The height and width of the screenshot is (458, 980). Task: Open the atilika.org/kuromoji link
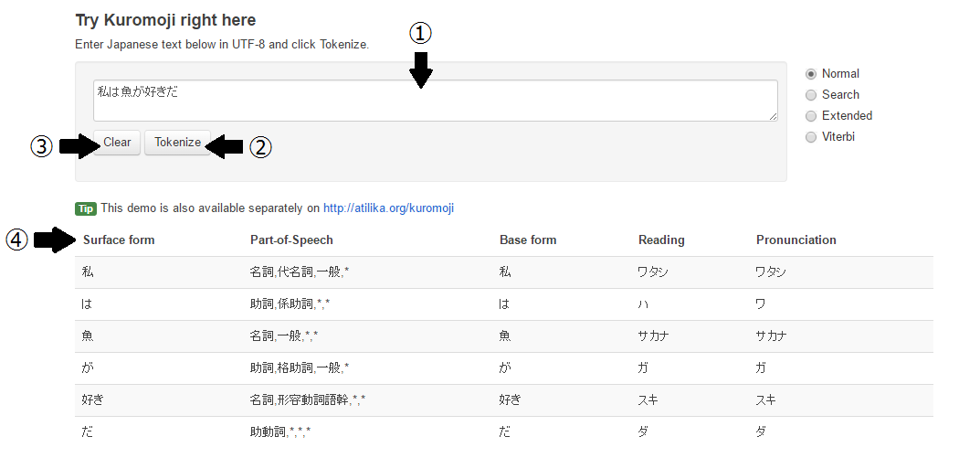coord(388,208)
